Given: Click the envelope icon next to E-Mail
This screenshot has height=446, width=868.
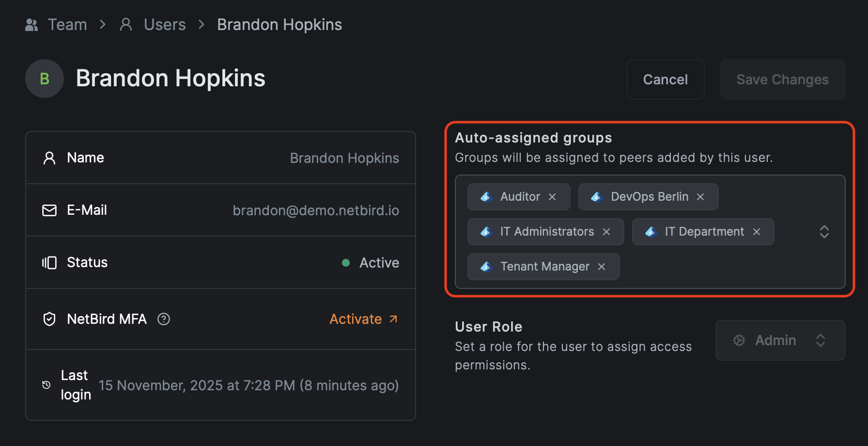Looking at the screenshot, I should click(x=49, y=210).
